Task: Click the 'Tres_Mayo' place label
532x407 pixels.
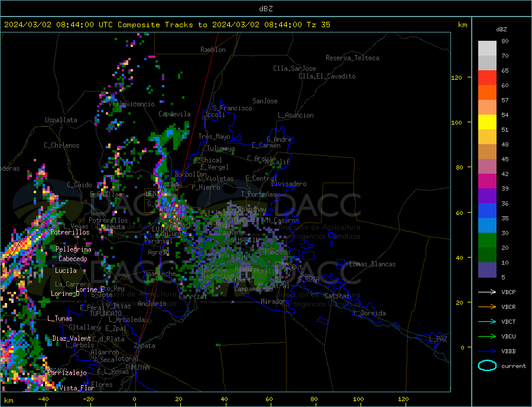Action: (214, 136)
